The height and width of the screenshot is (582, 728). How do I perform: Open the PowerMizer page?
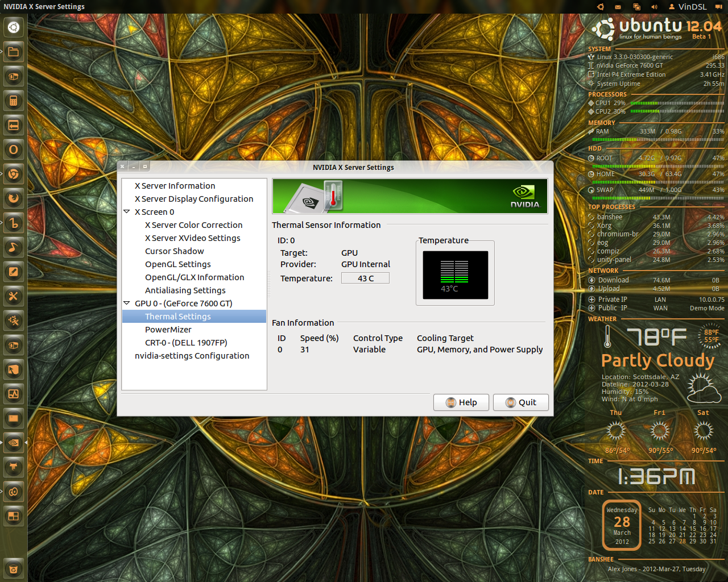point(168,330)
